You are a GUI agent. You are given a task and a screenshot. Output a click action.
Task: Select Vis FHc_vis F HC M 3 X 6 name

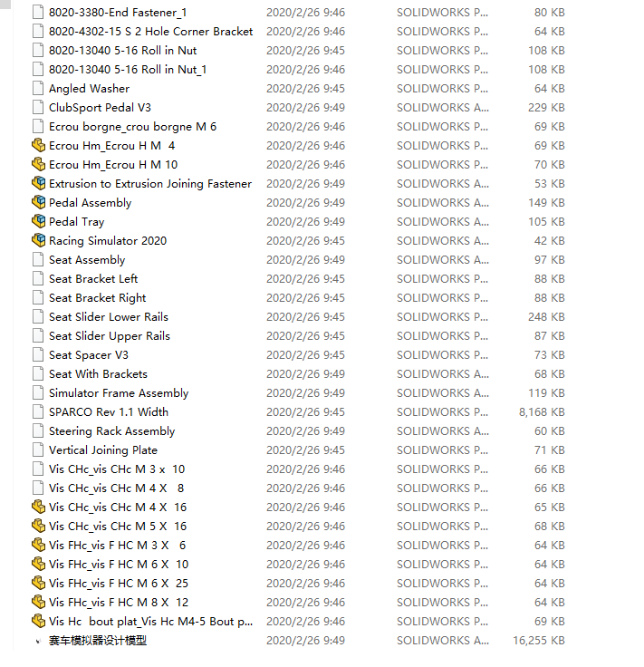(118, 546)
